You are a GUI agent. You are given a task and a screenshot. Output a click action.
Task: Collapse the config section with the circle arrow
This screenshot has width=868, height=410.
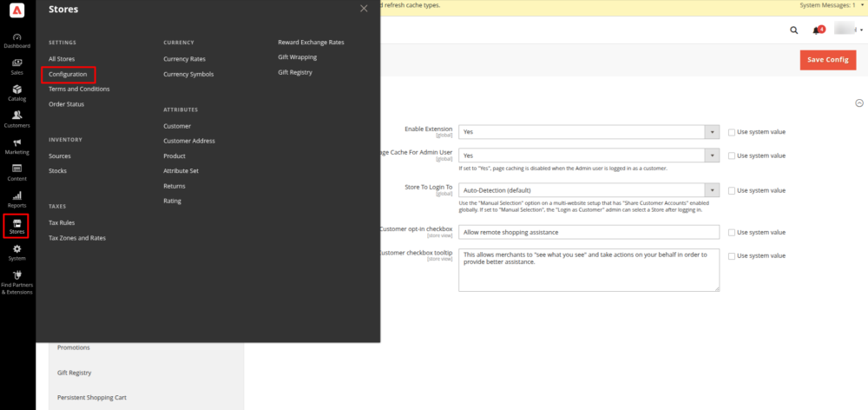858,102
